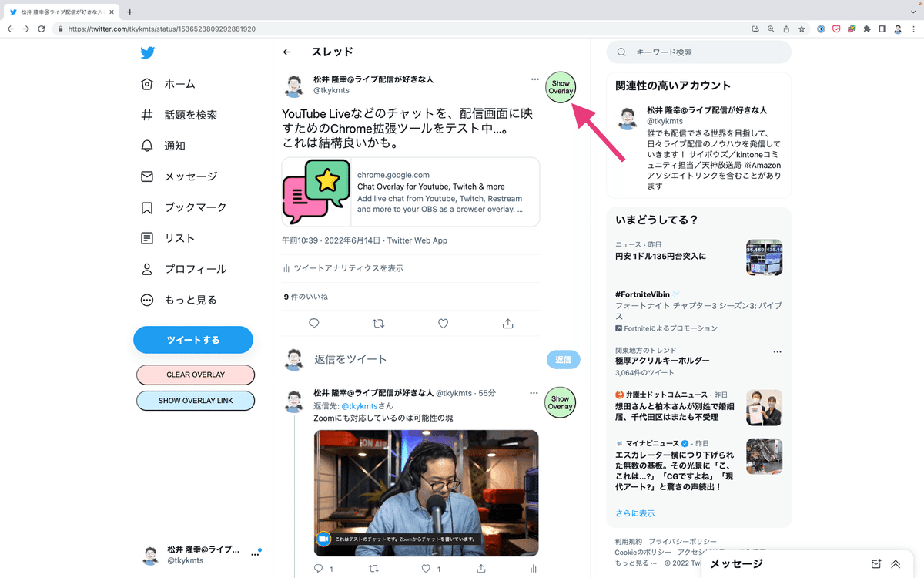924x578 pixels.
Task: Click Show Overlay on the main tweet
Action: click(x=561, y=87)
